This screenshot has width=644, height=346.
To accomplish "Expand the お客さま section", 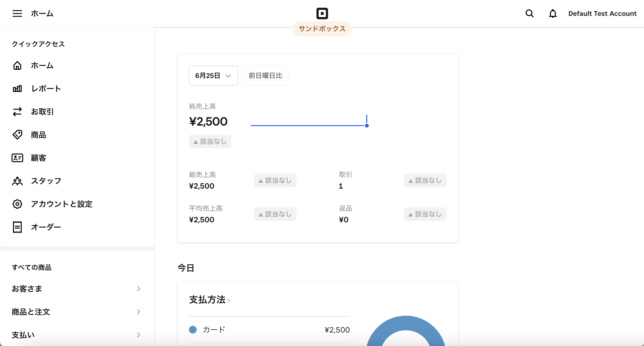I will (x=76, y=289).
